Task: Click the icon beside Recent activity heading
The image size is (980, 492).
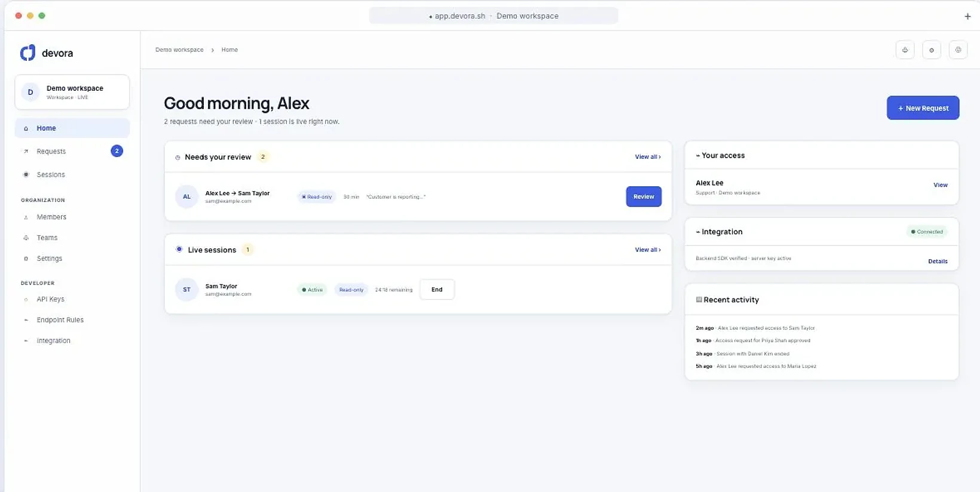Action: click(x=699, y=300)
